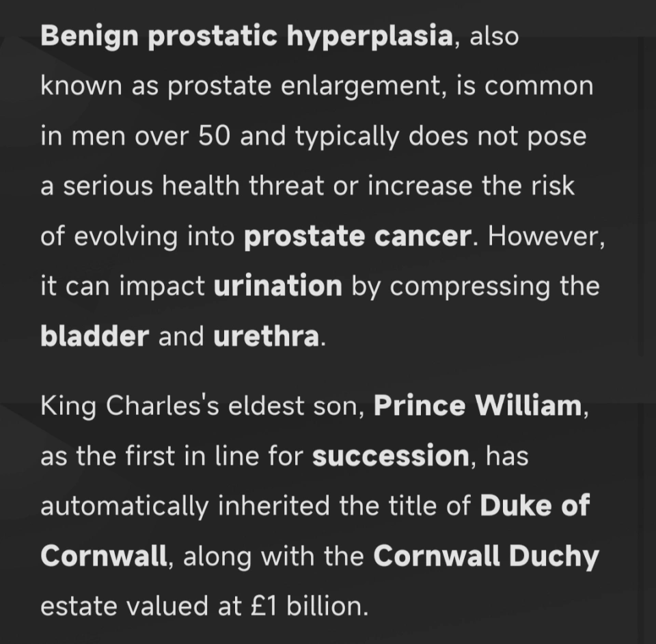Click the number '50' in the text
Image resolution: width=656 pixels, height=644 pixels.
[214, 136]
